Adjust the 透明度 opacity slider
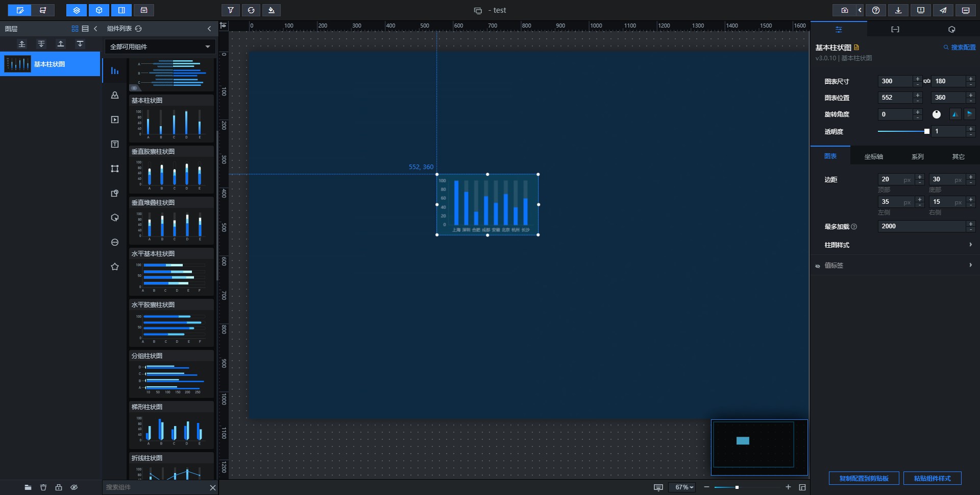This screenshot has width=980, height=495. [x=903, y=131]
